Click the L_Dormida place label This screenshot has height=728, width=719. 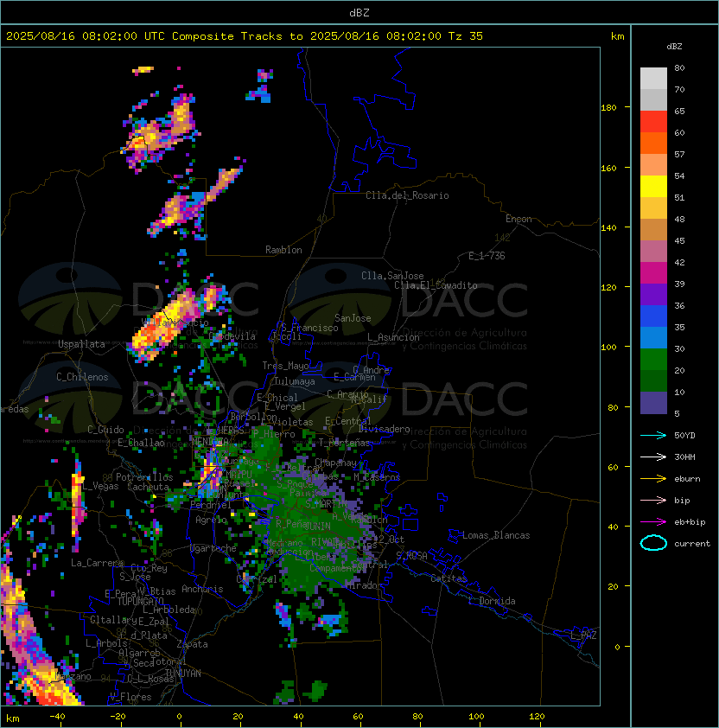pos(492,601)
